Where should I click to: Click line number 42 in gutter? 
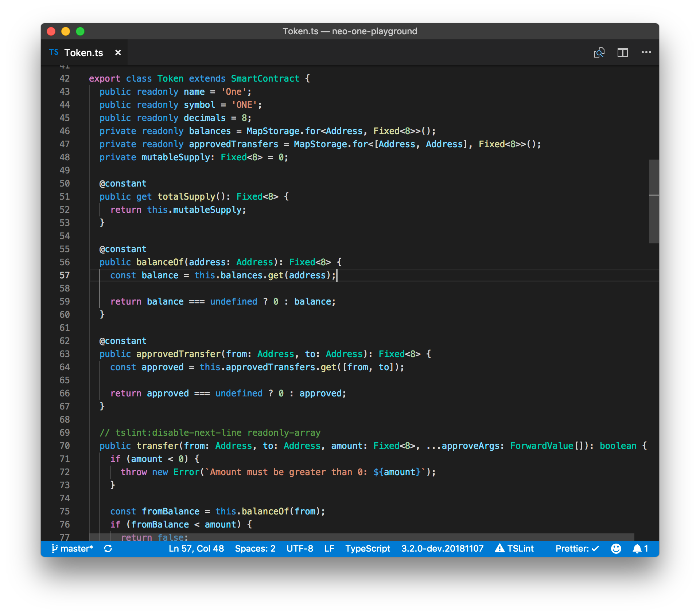[65, 79]
